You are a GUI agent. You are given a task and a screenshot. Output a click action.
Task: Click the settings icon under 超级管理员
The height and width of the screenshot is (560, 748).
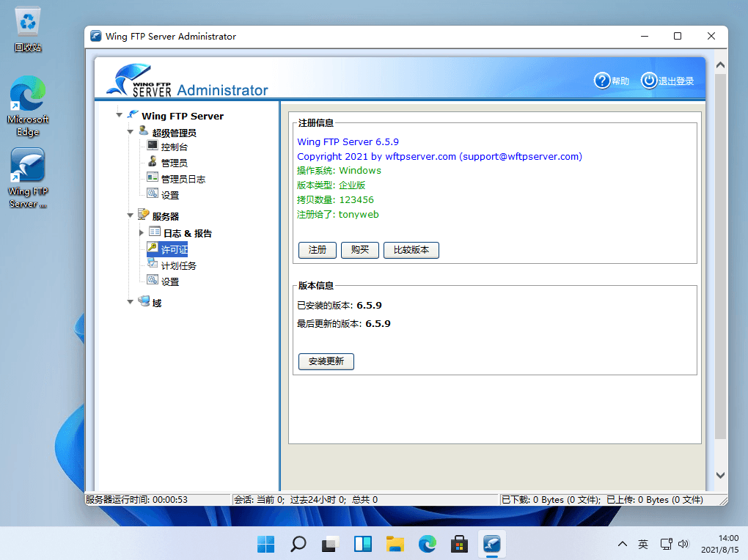[153, 194]
